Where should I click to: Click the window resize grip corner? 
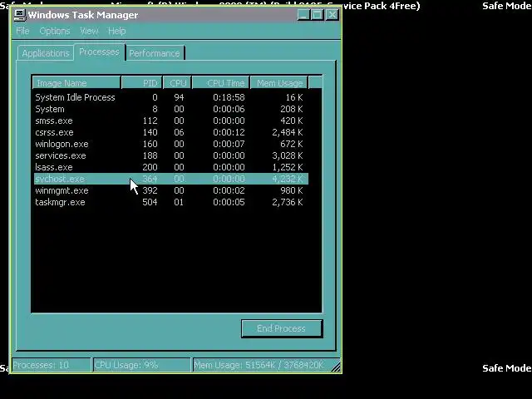[x=336, y=367]
